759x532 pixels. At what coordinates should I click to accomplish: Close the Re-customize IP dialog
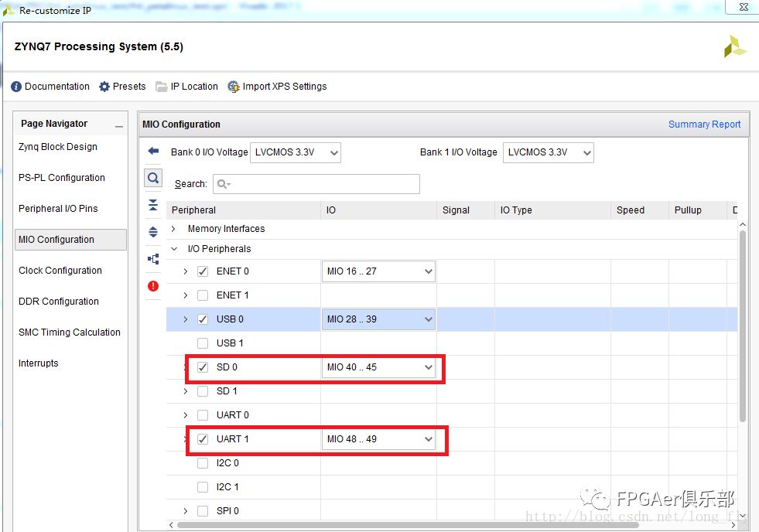click(x=744, y=7)
